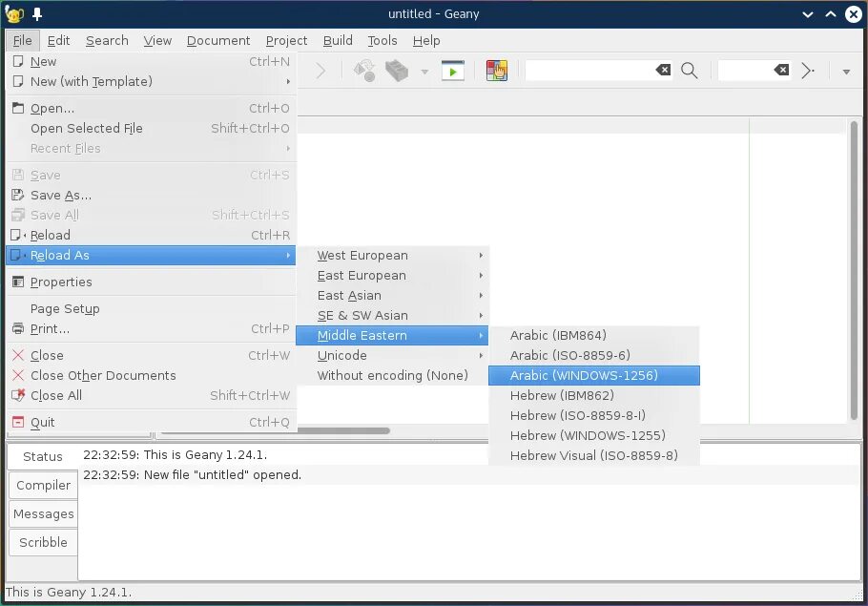Expand the SE & SW Asian submenu
Image resolution: width=868 pixels, height=606 pixels.
point(392,315)
